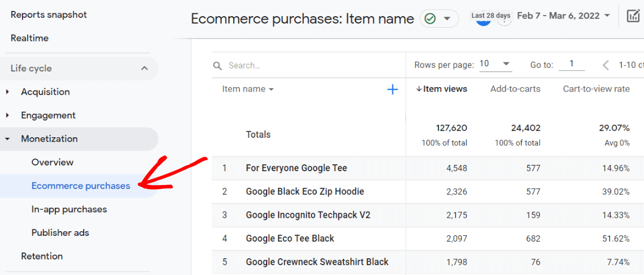This screenshot has width=644, height=275.
Task: Click the 682 add-to-carts value
Action: point(533,239)
